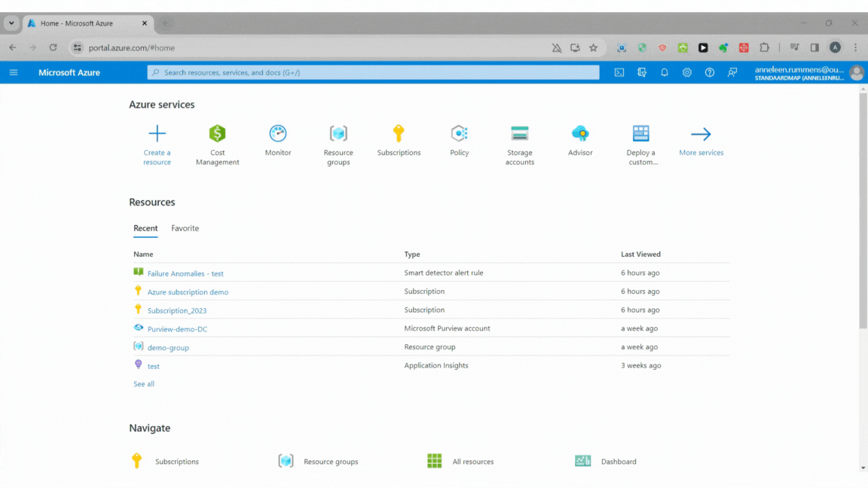The width and height of the screenshot is (868, 488).
Task: Focus the Search resources, services, and docs box
Action: 373,72
